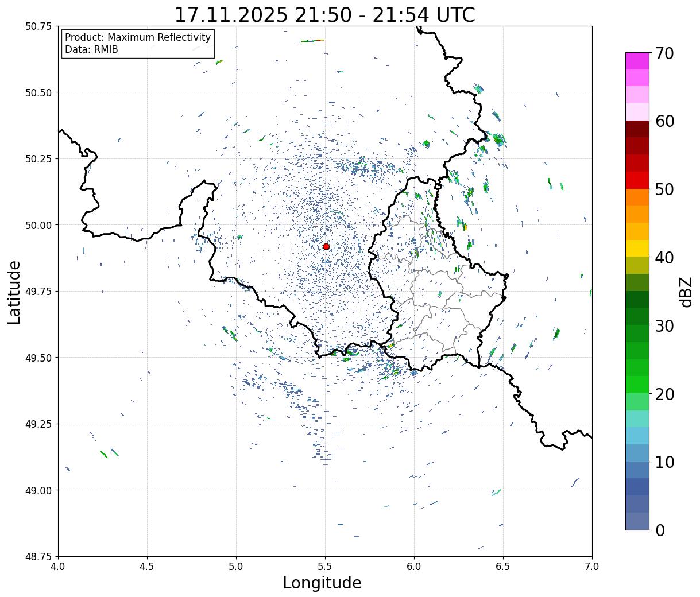Click the latitude tick label 49.25
700x597 pixels.
click(x=38, y=424)
